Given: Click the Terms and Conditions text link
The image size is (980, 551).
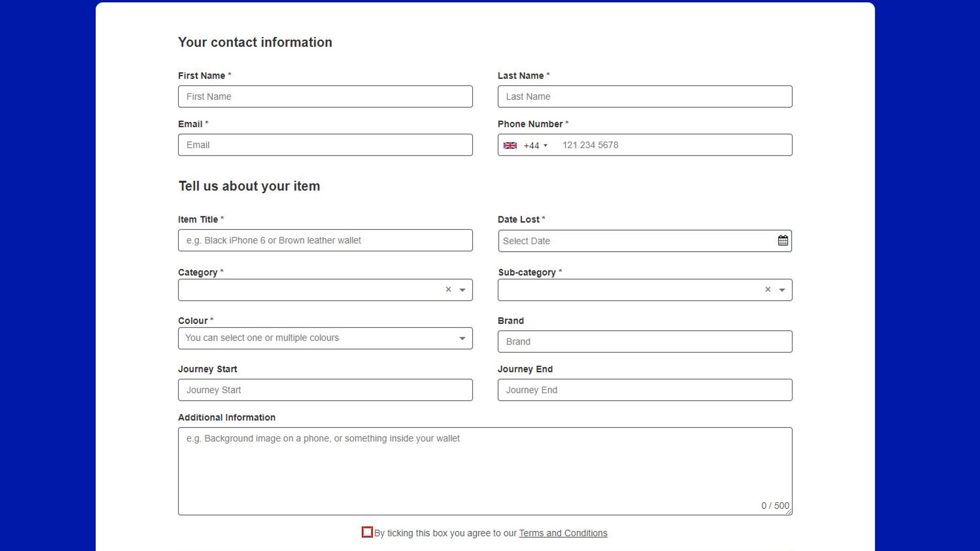Looking at the screenshot, I should click(563, 532).
